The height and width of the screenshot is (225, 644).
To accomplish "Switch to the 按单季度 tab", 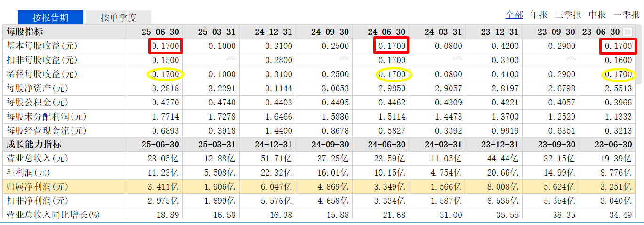I will tap(118, 17).
